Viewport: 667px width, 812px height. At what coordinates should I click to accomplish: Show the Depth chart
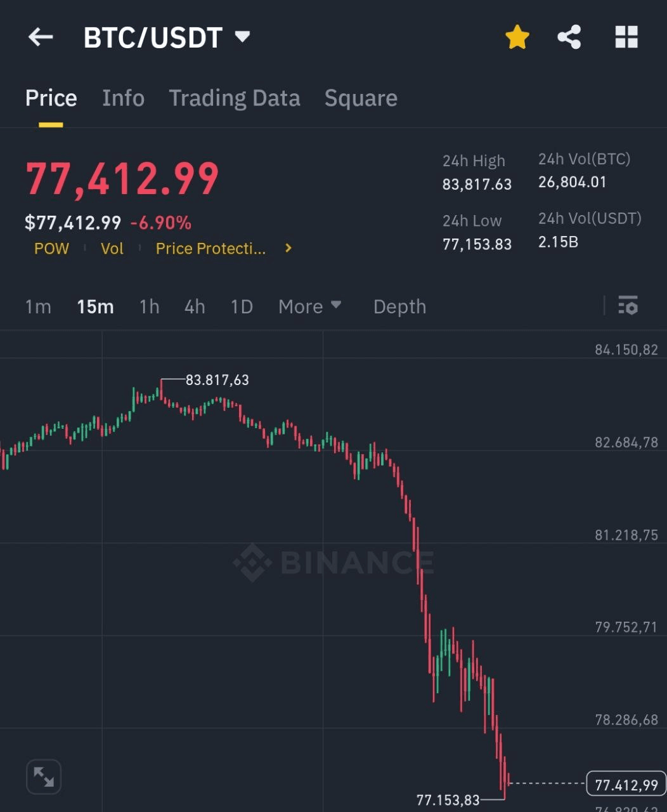(x=399, y=306)
